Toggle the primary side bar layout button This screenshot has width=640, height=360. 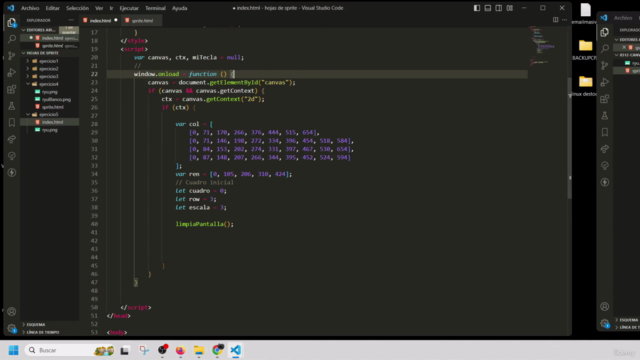tap(476, 8)
